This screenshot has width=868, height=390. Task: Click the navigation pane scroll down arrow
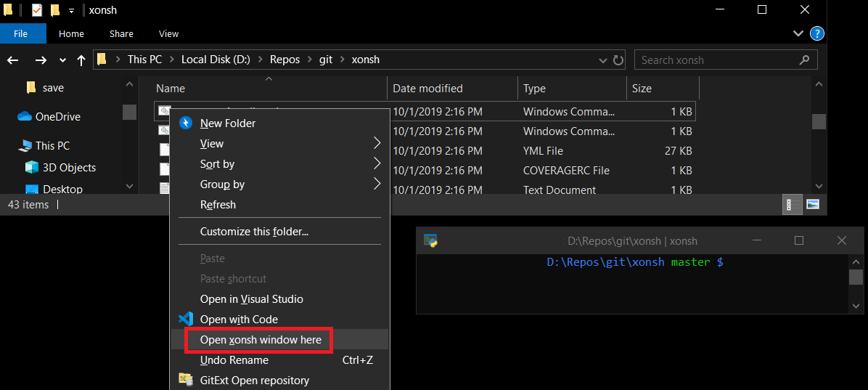(x=129, y=186)
